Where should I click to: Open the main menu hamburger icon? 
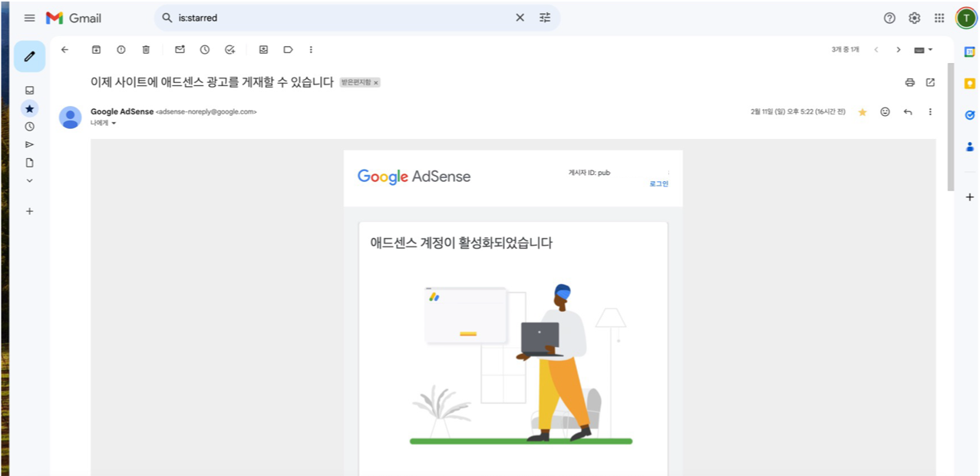pyautogui.click(x=30, y=18)
